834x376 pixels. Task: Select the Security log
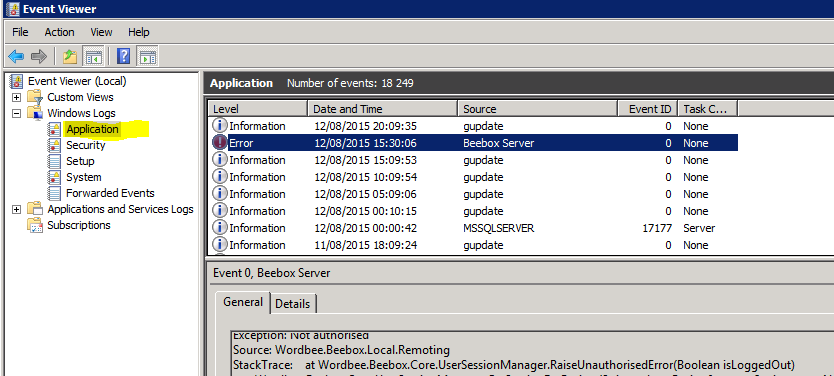pyautogui.click(x=86, y=145)
